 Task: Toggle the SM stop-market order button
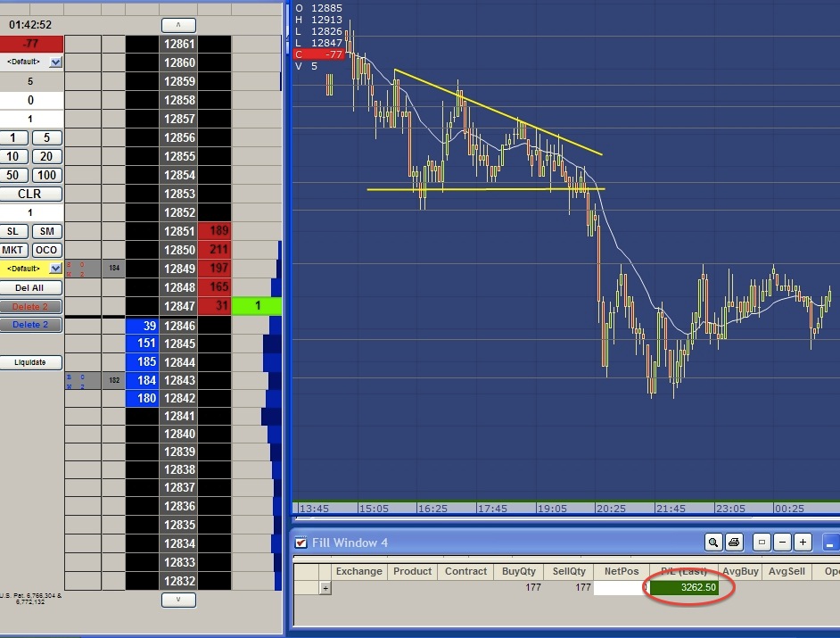pyautogui.click(x=47, y=231)
